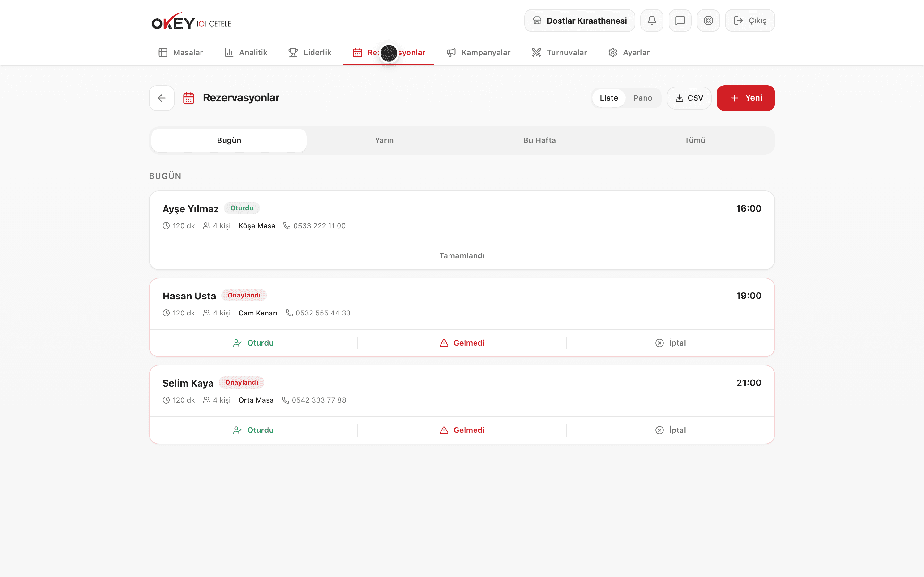Open the notifications bell icon
Image resolution: width=924 pixels, height=577 pixels.
(651, 21)
